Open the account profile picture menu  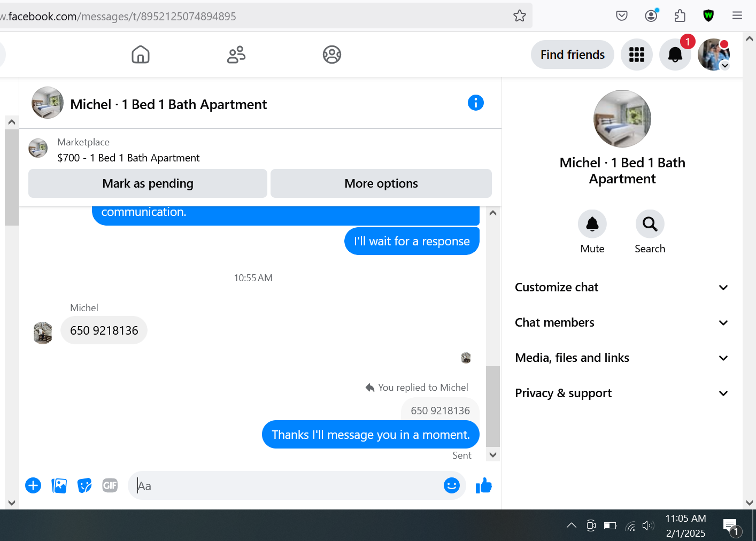click(x=714, y=55)
